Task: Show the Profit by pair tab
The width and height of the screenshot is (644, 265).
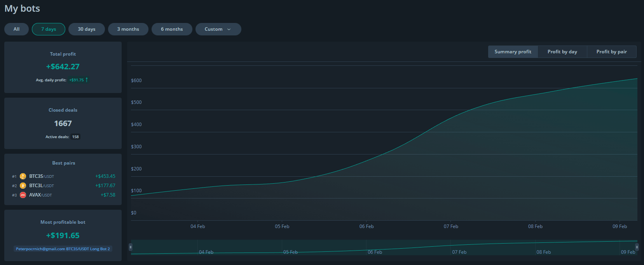Action: [x=611, y=52]
